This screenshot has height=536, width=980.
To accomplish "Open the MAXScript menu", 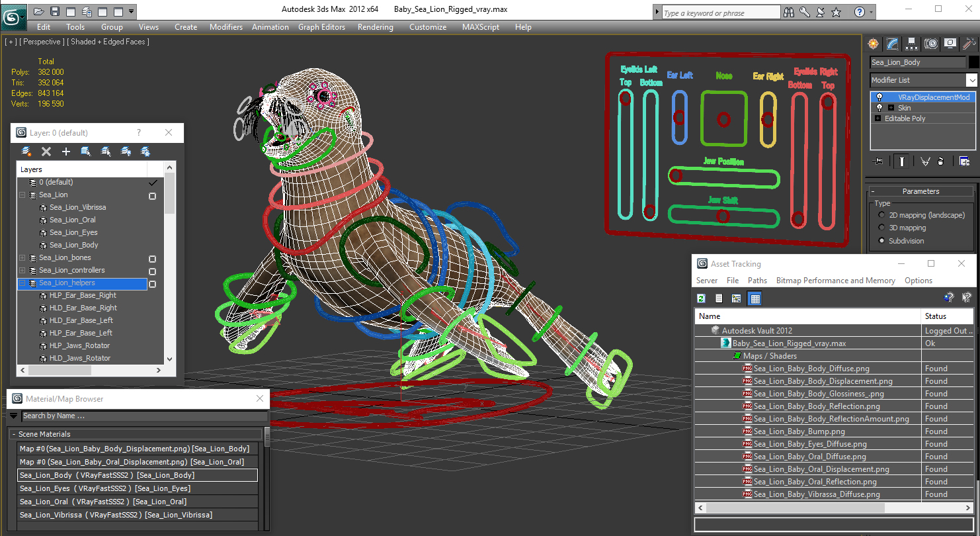I will click(x=480, y=27).
